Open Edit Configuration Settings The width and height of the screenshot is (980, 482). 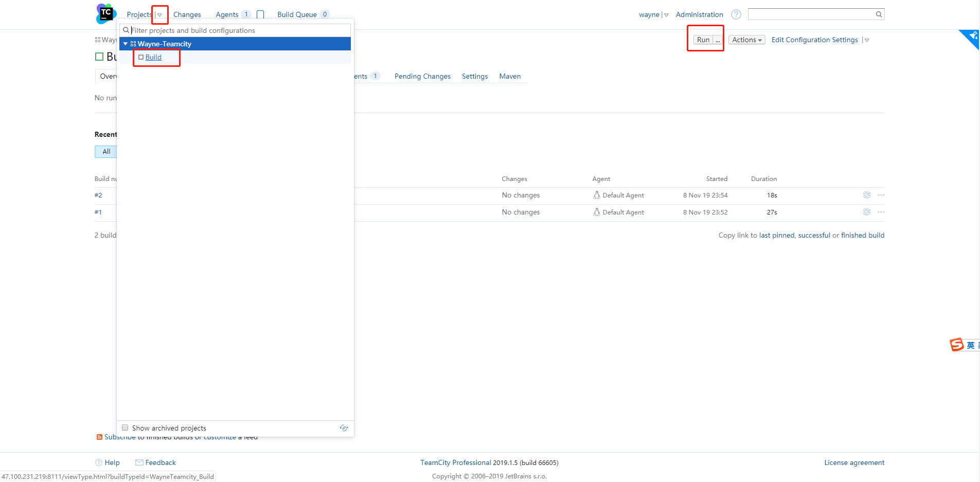tap(815, 40)
